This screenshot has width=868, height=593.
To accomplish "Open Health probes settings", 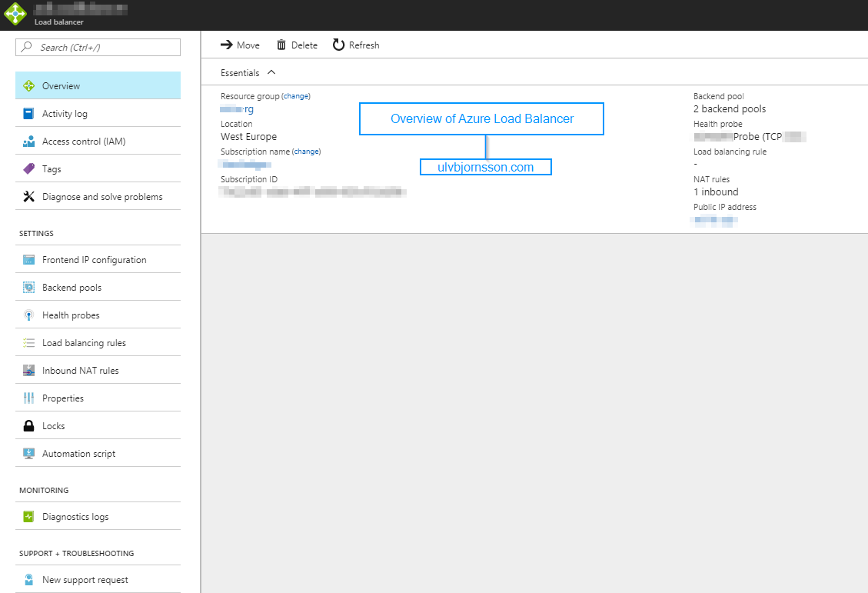I will 98,315.
